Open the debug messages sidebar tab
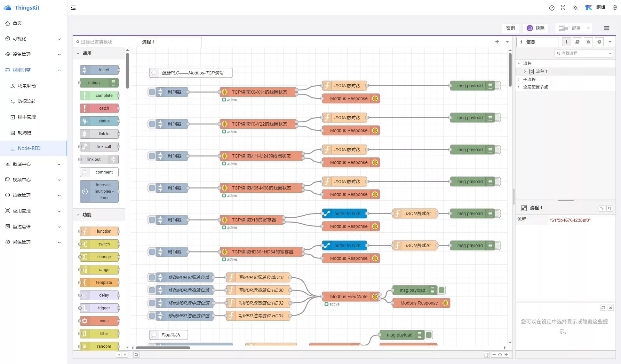621x364 pixels. click(x=588, y=42)
